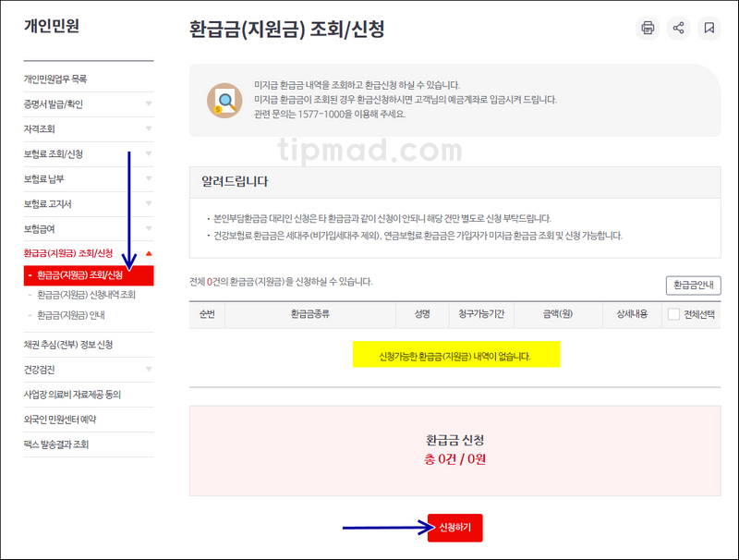The height and width of the screenshot is (560, 739).
Task: Click the 환급금안내 button
Action: [696, 286]
